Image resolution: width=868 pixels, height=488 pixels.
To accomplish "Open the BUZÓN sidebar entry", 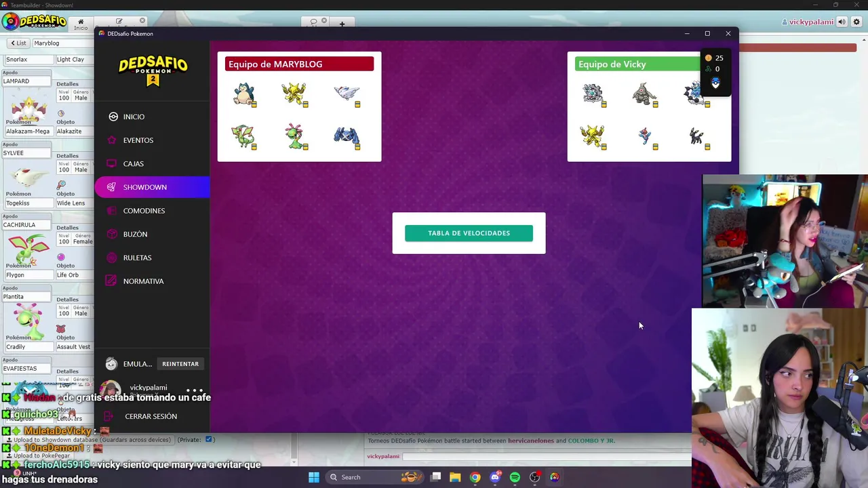I will 152,234.
